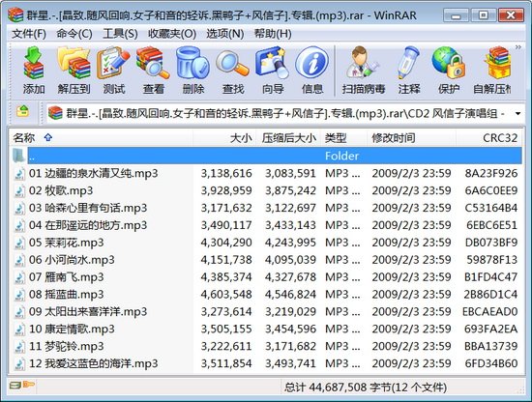Click mp3 icon of 01 边疆的泉水清又纯
Viewport: 532px width, 402px height.
[x=19, y=174]
